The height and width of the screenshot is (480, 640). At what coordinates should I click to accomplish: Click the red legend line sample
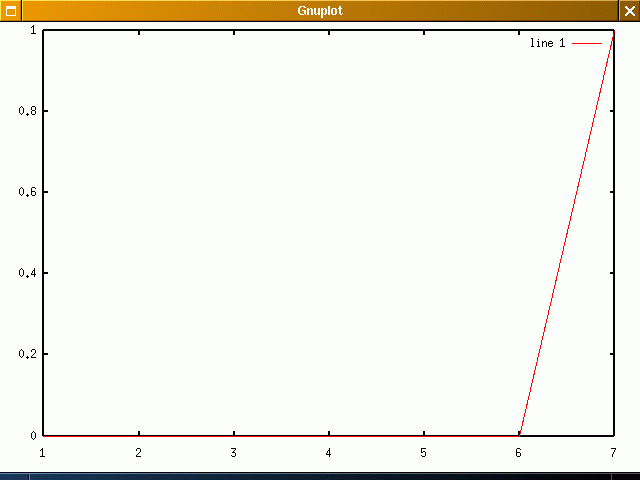(587, 44)
